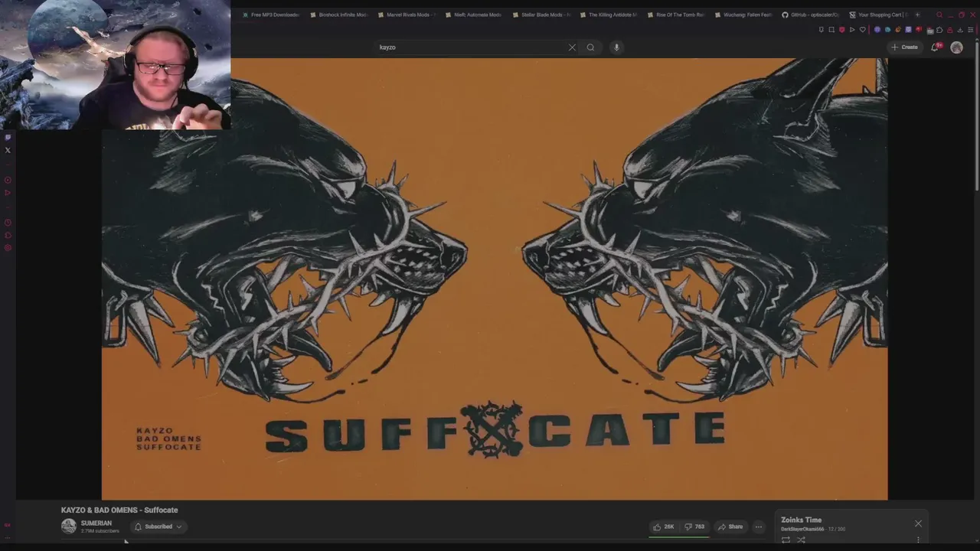
Task: Open the Zoinks Time playlist options menu
Action: [x=918, y=540]
